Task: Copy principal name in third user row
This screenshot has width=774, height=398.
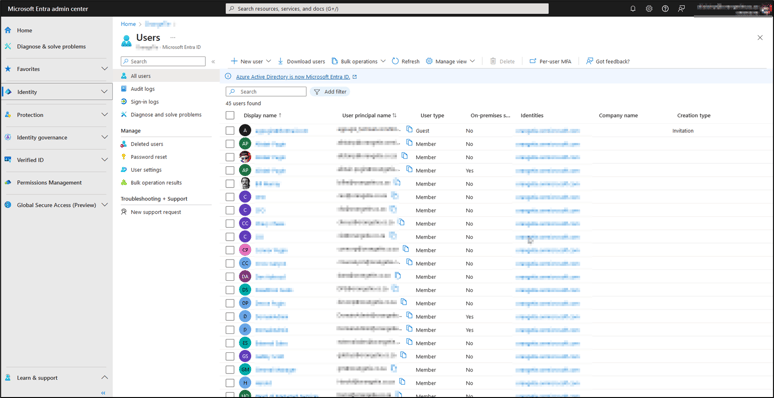Action: click(x=404, y=156)
